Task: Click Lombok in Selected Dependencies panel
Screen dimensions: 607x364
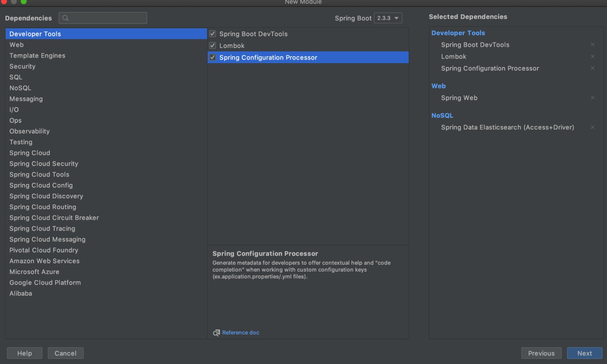Action: 454,56
